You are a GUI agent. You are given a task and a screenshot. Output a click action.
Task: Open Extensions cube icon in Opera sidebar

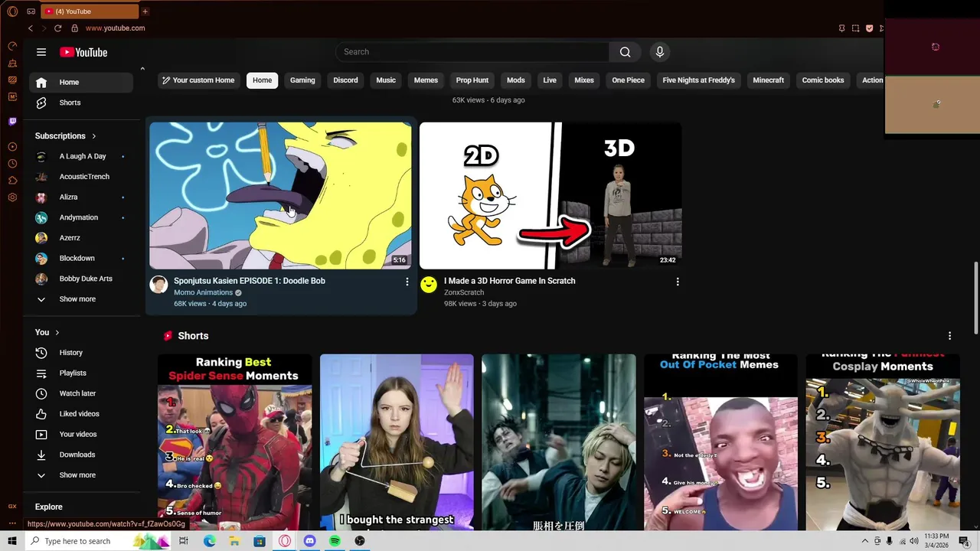12,181
